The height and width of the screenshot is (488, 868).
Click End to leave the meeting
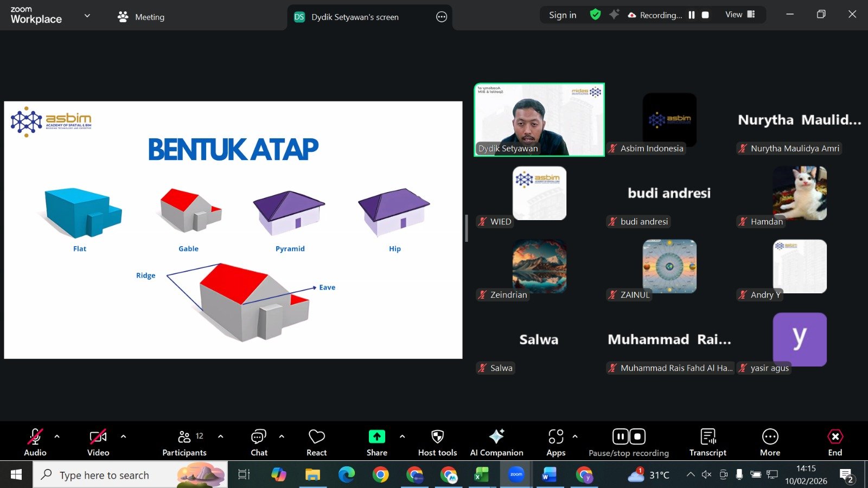click(835, 442)
